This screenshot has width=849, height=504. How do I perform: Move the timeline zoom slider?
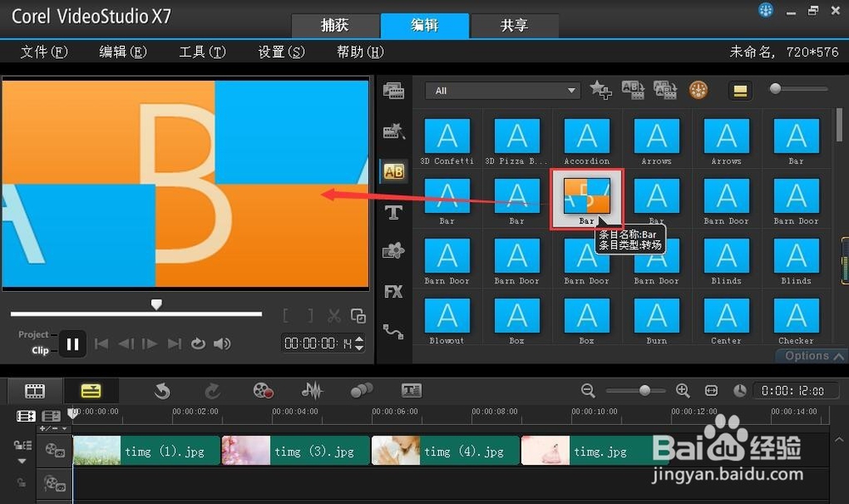point(644,390)
